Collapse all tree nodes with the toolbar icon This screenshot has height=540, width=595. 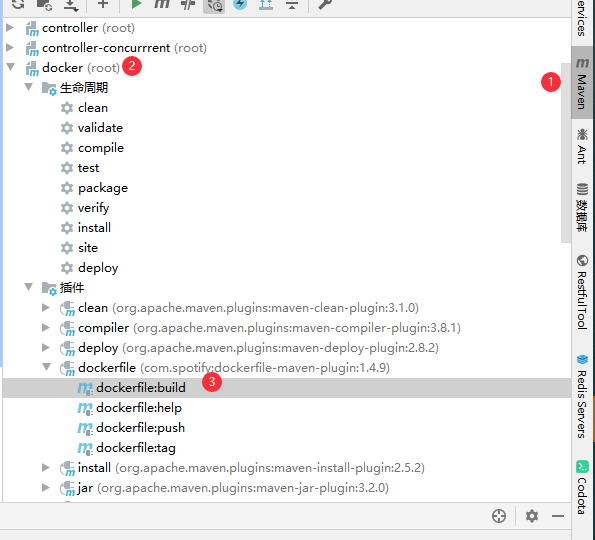(292, 4)
